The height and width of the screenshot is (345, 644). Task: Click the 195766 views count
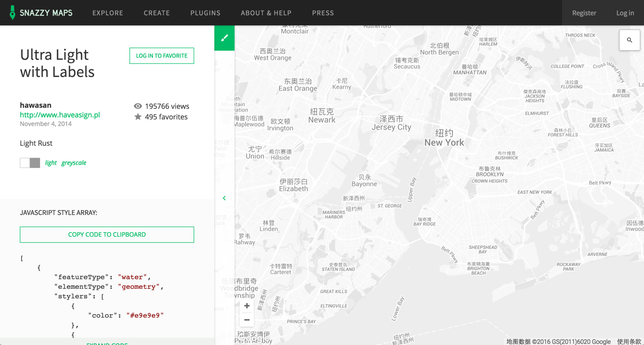coord(167,106)
